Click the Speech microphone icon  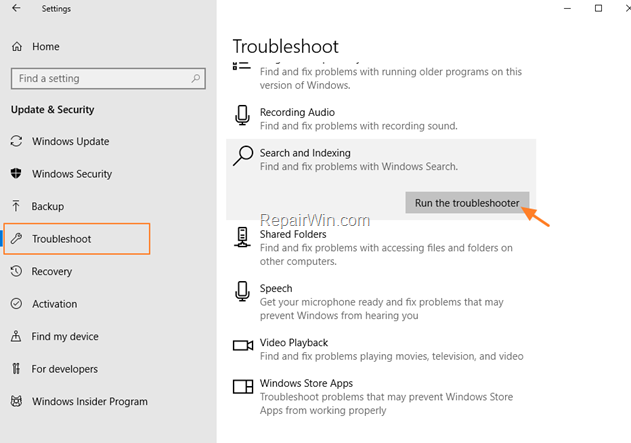[x=242, y=291]
